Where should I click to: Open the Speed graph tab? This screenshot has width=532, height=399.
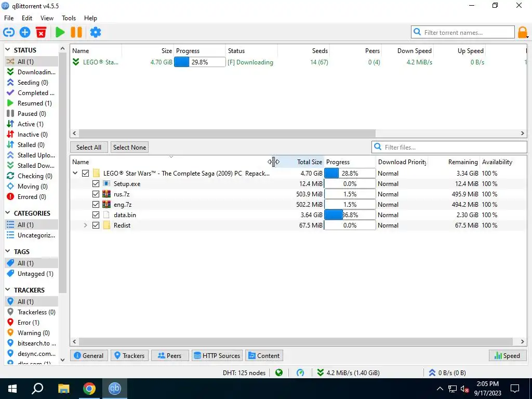tap(508, 355)
